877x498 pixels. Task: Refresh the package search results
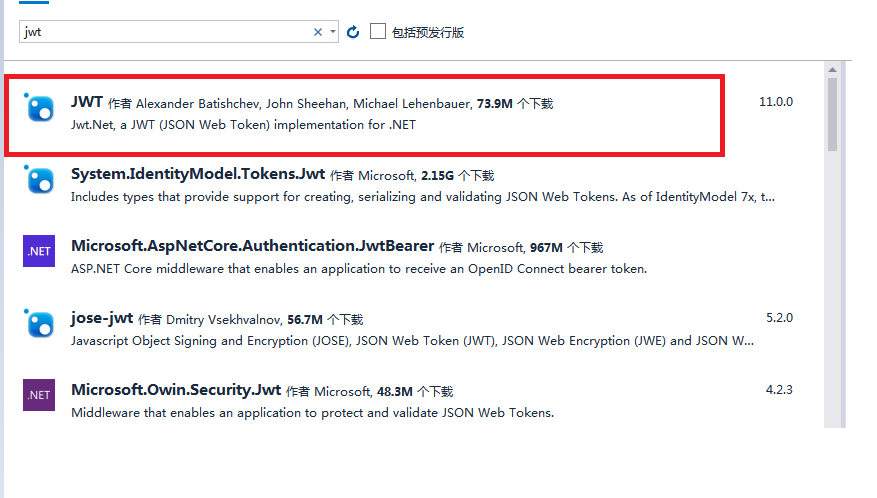pos(353,32)
